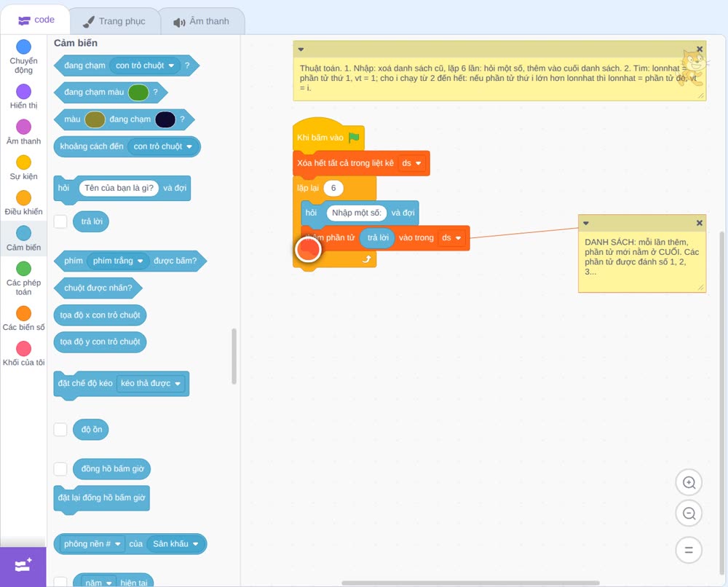Image resolution: width=728 pixels, height=587 pixels.
Task: Switch to the Âm thanh tab
Action: [x=202, y=21]
